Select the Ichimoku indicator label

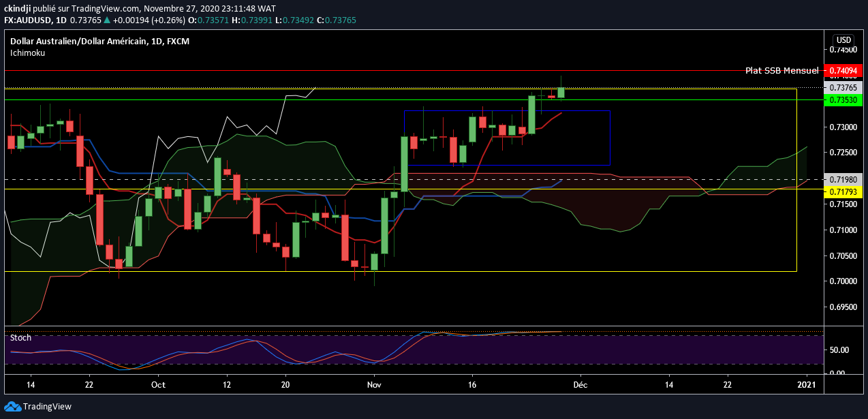[27, 52]
